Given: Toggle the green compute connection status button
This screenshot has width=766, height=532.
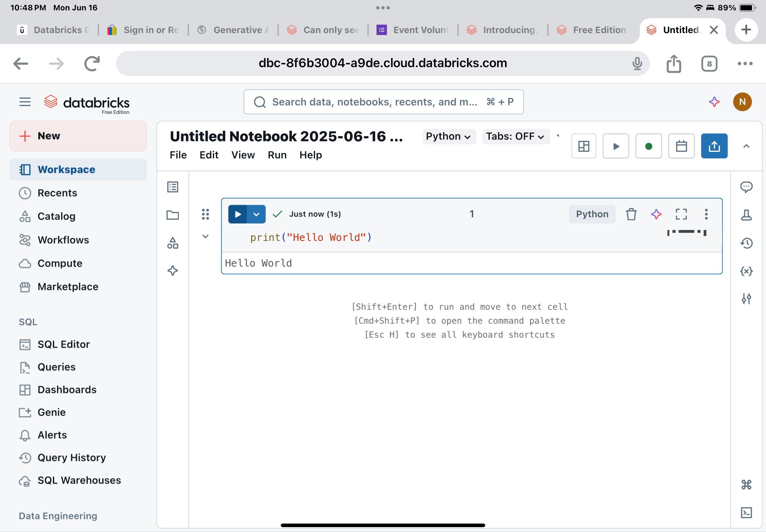Looking at the screenshot, I should coord(648,146).
